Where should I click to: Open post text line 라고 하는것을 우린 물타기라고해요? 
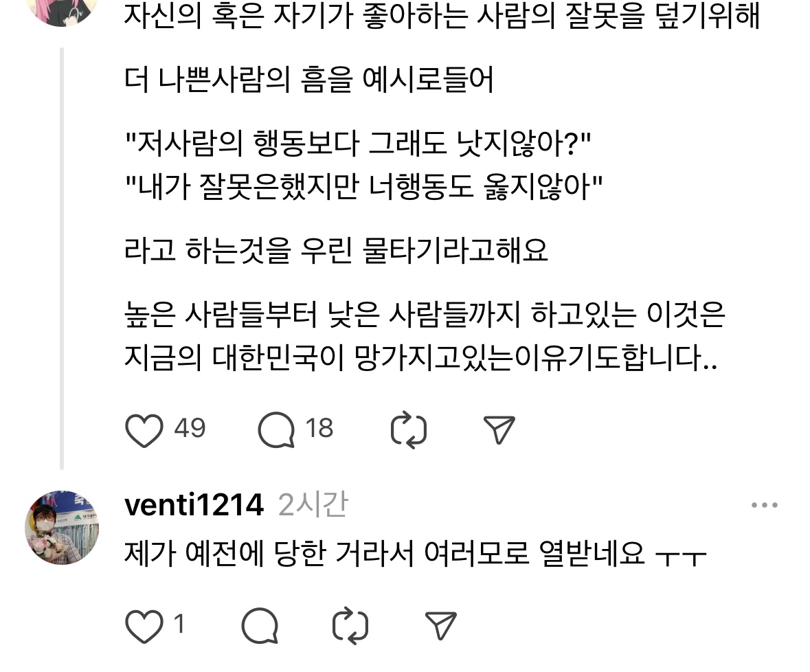tap(336, 251)
